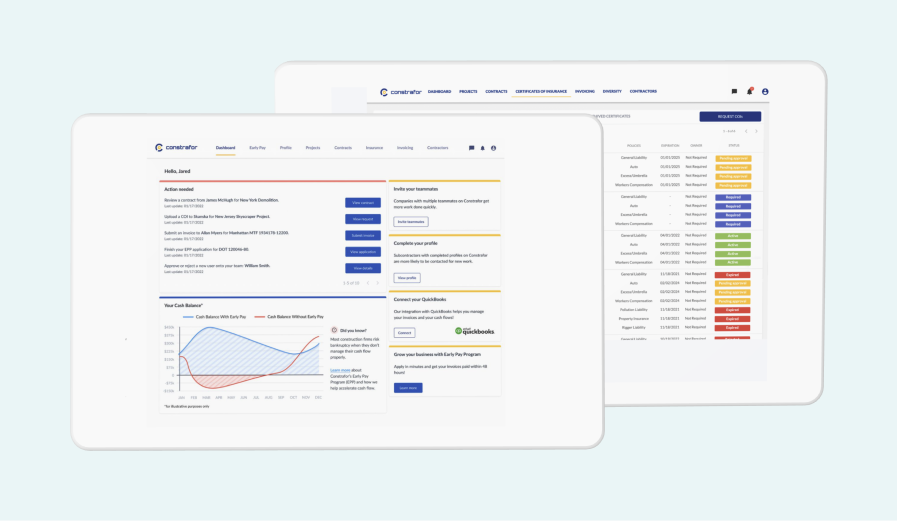Open notifications bell in front dashboard window
Viewport: 897px width, 521px height.
482,148
